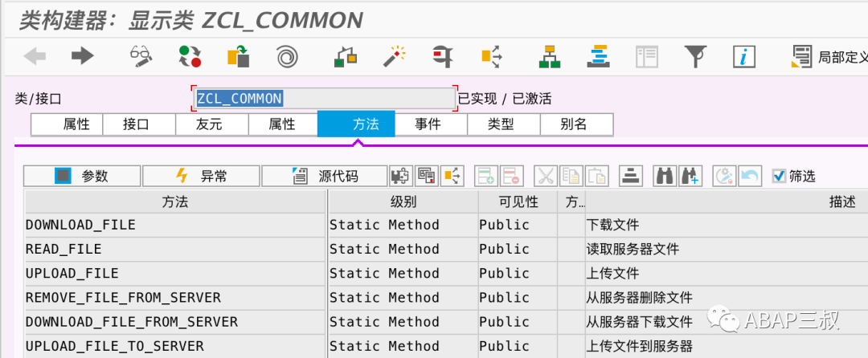Click the overlapping windows icon in method toolbar
868x358 pixels.
point(426,177)
